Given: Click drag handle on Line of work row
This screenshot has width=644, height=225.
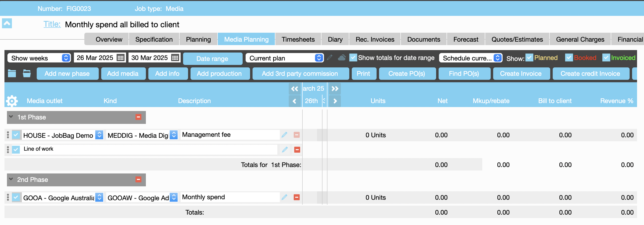Looking at the screenshot, I should pyautogui.click(x=8, y=150).
